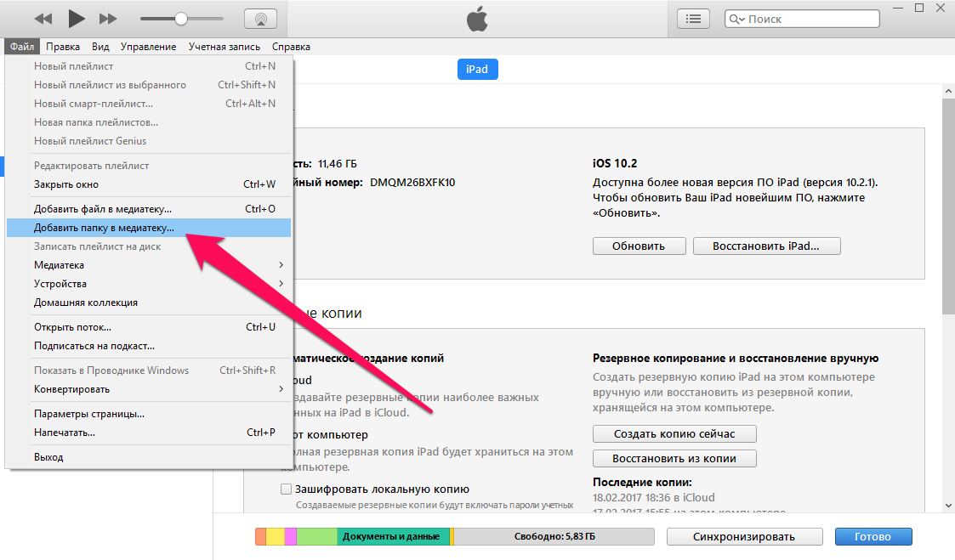Adjust the volume slider knob

[181, 19]
